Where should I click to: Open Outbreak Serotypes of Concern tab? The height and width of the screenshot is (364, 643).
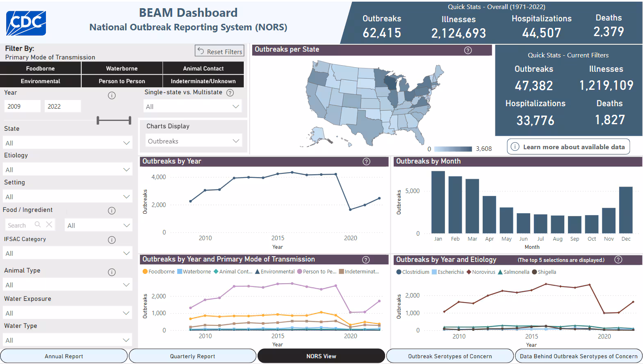click(x=450, y=356)
